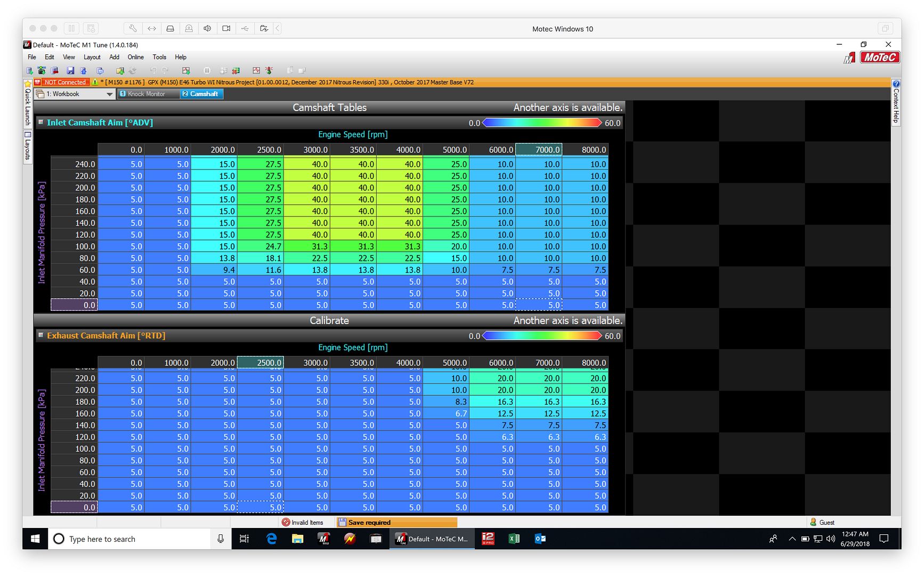The height and width of the screenshot is (576, 924).
Task: Open the Layout menu
Action: coord(92,57)
